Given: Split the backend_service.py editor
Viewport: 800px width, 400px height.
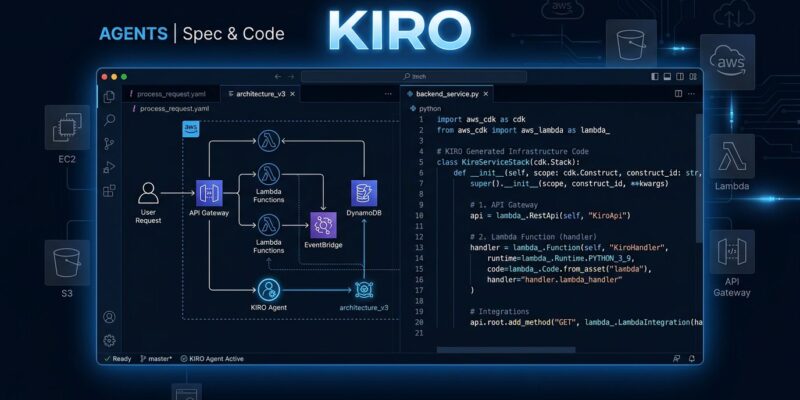Looking at the screenshot, I should 679,94.
